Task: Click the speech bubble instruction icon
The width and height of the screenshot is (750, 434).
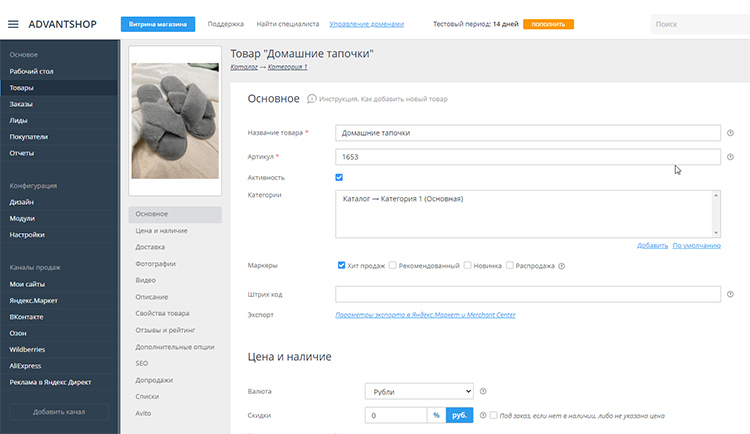Action: coord(312,99)
